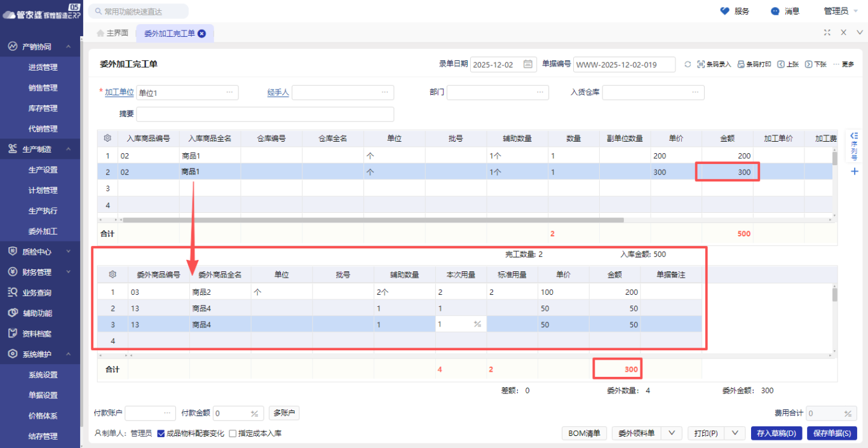
Task: Switch to the 主界面 tab
Action: [112, 33]
